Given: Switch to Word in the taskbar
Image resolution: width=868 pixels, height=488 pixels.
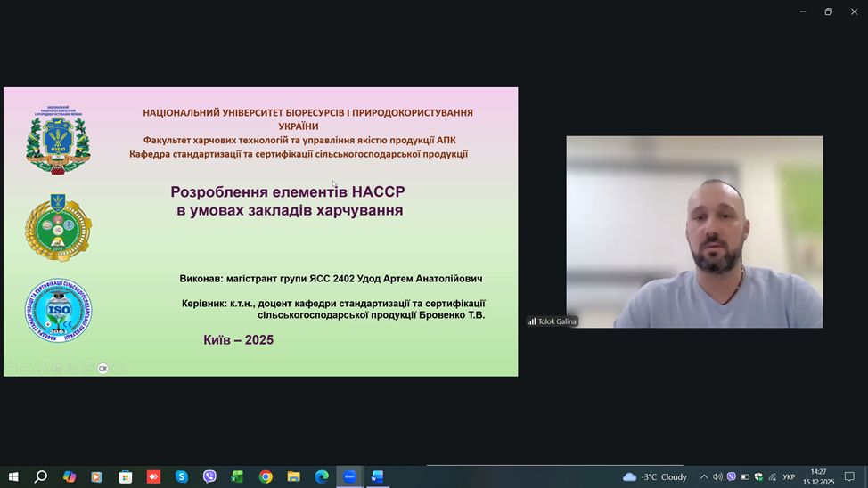Looking at the screenshot, I should tap(377, 476).
